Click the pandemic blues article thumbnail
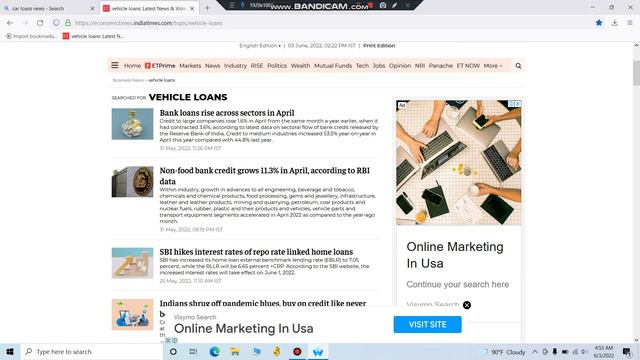Viewport: 640px width, 360px height. (132, 314)
